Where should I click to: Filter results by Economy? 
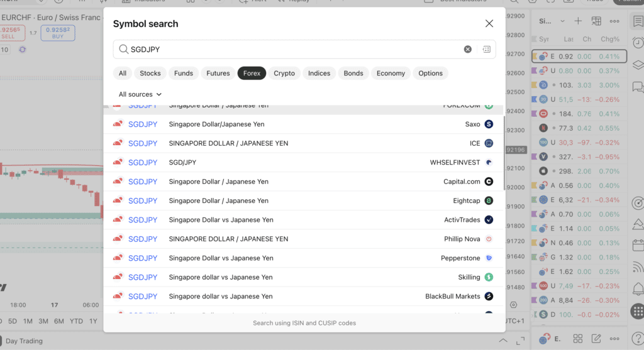coord(391,73)
